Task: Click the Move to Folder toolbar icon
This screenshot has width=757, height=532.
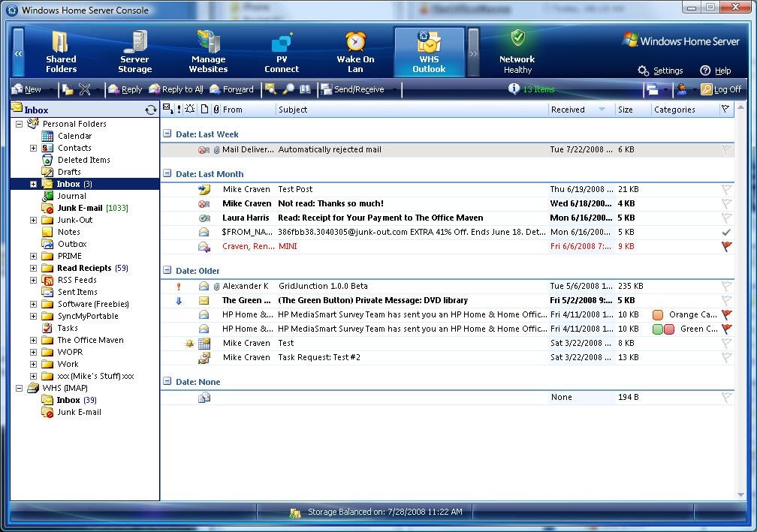Action: tap(68, 89)
